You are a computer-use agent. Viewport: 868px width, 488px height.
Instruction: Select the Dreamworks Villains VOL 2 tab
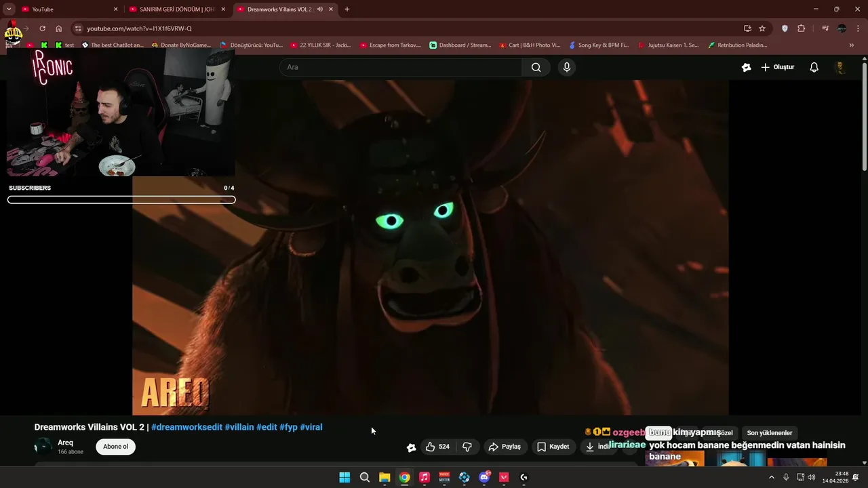point(279,9)
